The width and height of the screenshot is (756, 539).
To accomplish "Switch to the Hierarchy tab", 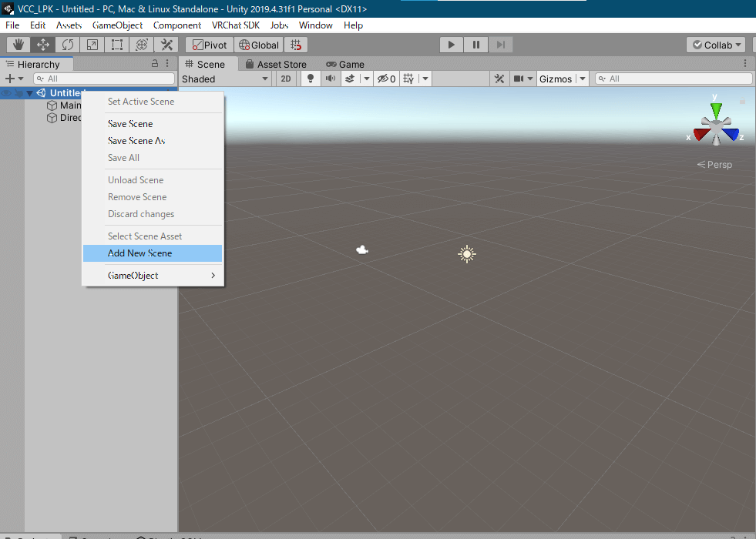I will point(37,64).
